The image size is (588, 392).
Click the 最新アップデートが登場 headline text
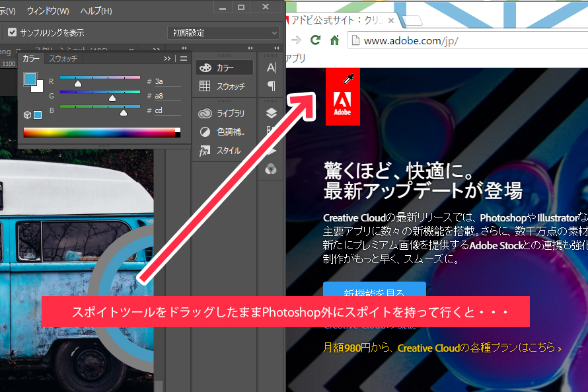coord(423,190)
